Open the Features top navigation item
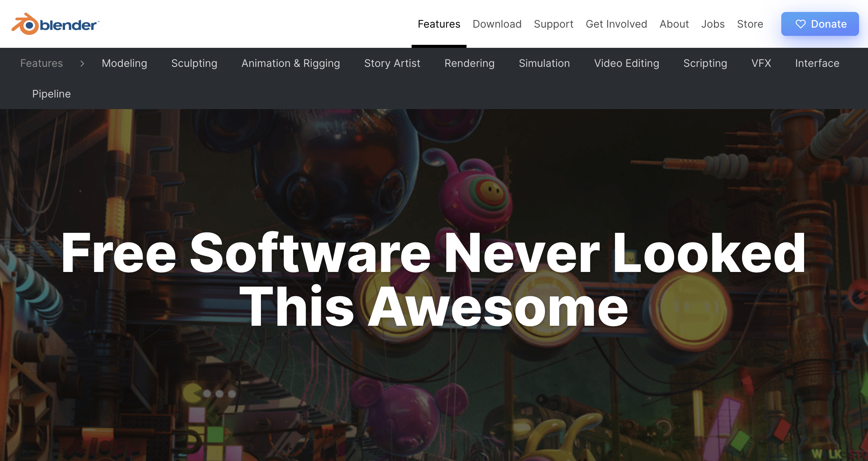868x461 pixels. click(439, 24)
